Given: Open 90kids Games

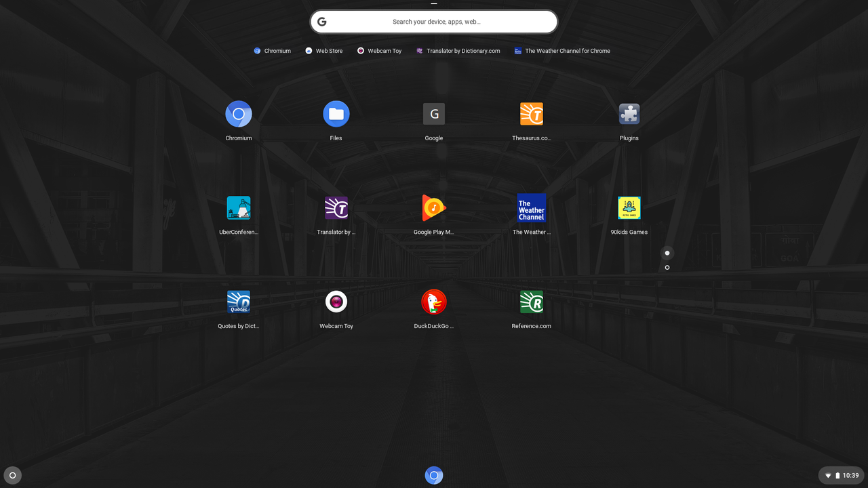Looking at the screenshot, I should click(629, 207).
